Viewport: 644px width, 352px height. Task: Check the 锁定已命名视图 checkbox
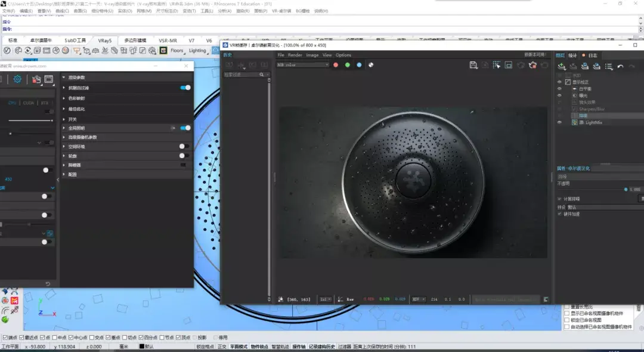point(567,320)
